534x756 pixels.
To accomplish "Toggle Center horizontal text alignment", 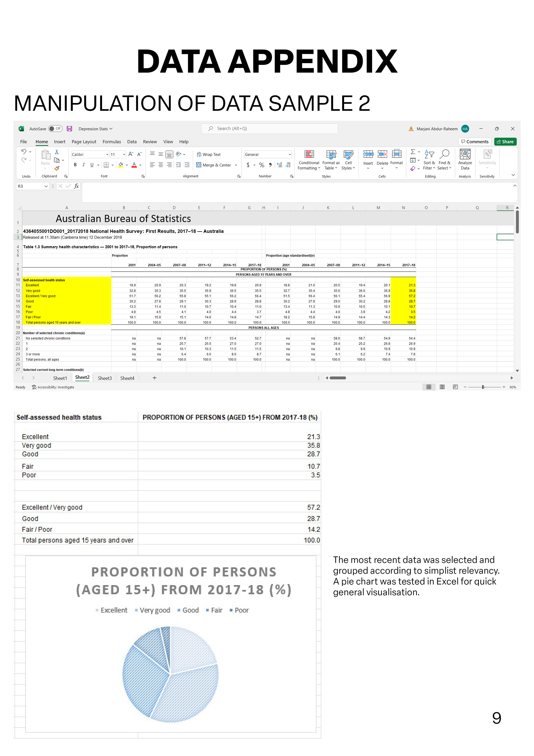I will click(x=160, y=165).
